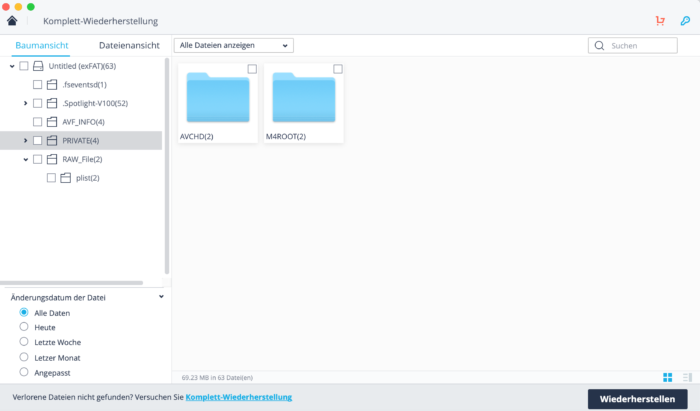Click the tree panel vertical scrollbar
Viewport: 700px width, 411px height.
(x=167, y=166)
